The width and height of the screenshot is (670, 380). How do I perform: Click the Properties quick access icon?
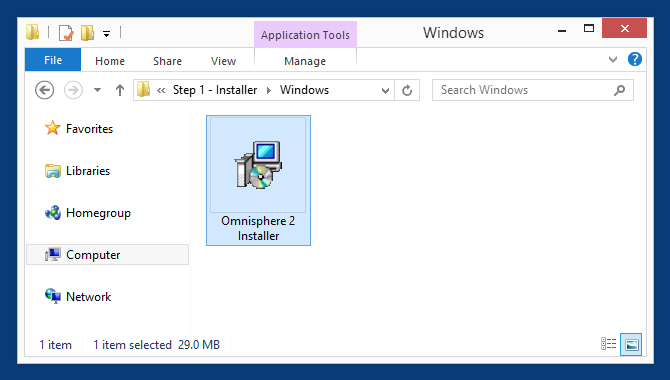66,33
